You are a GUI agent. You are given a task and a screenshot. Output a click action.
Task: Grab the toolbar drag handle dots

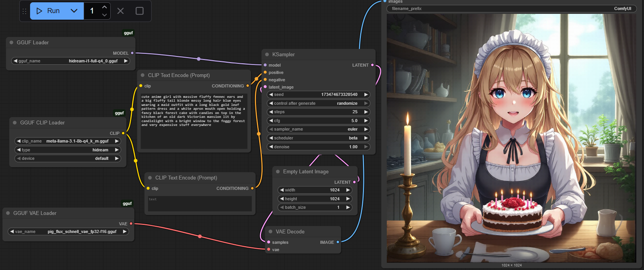pyautogui.click(x=25, y=11)
